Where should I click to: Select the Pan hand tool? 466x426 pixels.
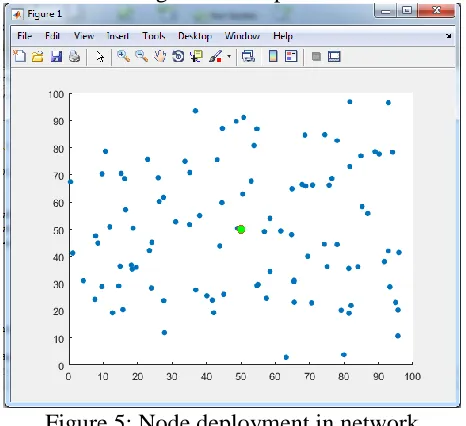point(160,56)
